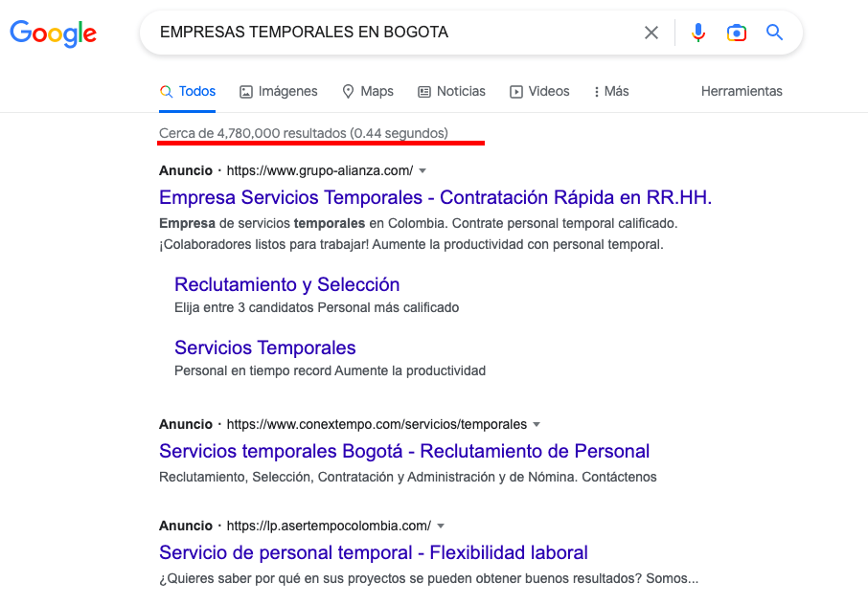Open Servicios temporales Bogotá - Reclutamiento de Personal
The width and height of the screenshot is (868, 605).
coord(404,451)
